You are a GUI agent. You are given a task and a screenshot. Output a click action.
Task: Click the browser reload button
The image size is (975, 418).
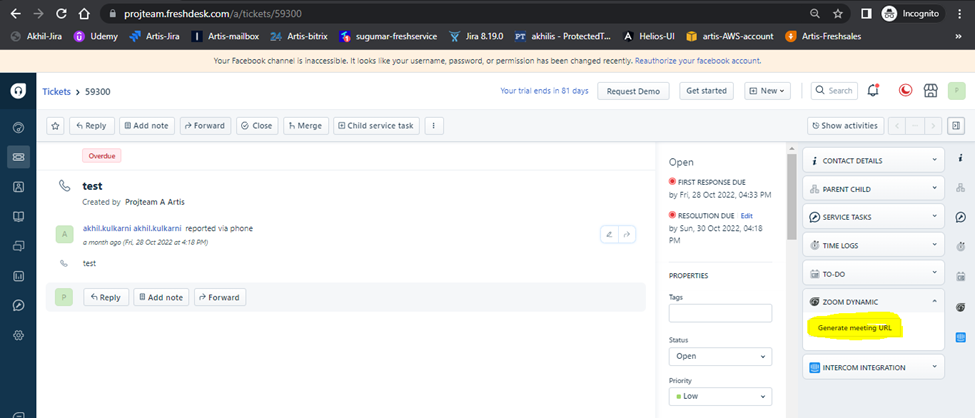[61, 13]
